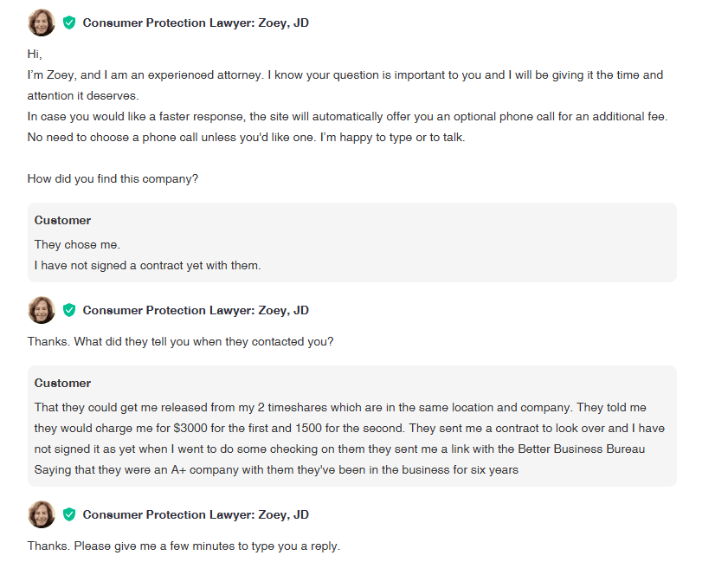This screenshot has height=562, width=728.
Task: Select the lawyer name above "What did they tell you"
Action: (196, 311)
